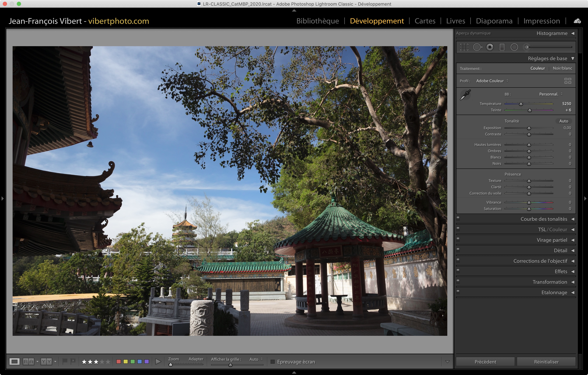Open the Cartes module
The height and width of the screenshot is (375, 588).
coord(425,21)
